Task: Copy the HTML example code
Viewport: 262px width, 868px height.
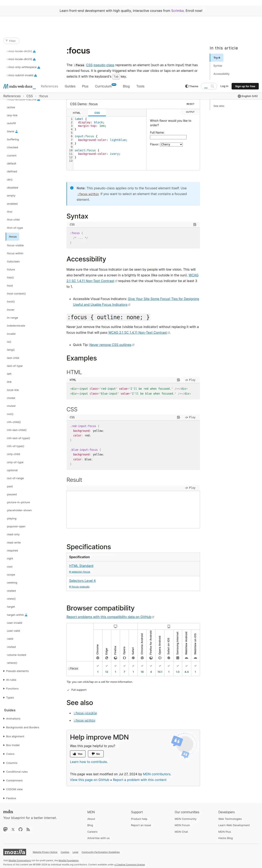Action: [178, 380]
